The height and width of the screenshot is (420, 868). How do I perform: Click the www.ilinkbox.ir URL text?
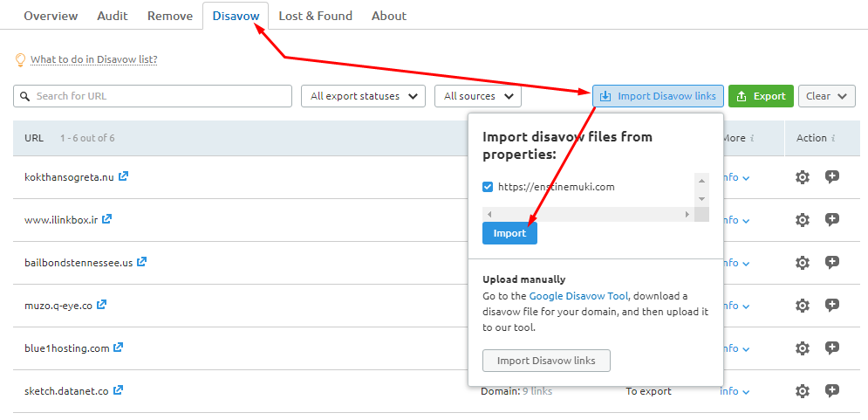(61, 220)
